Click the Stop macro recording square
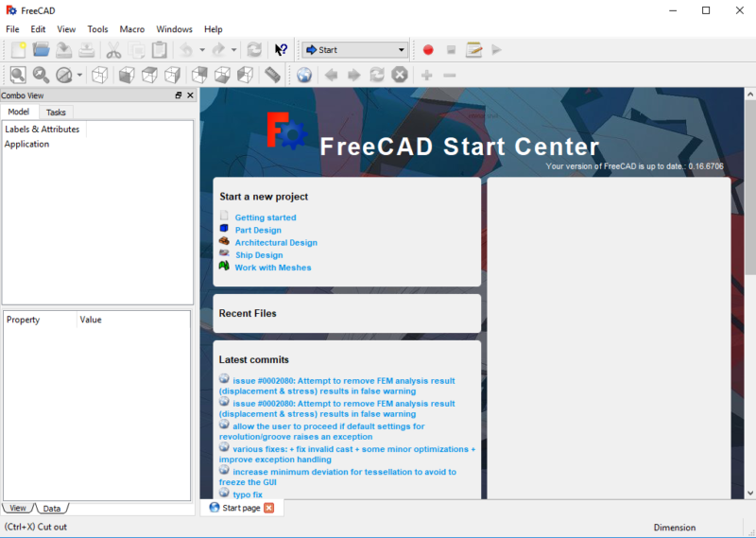756x538 pixels. coord(452,50)
